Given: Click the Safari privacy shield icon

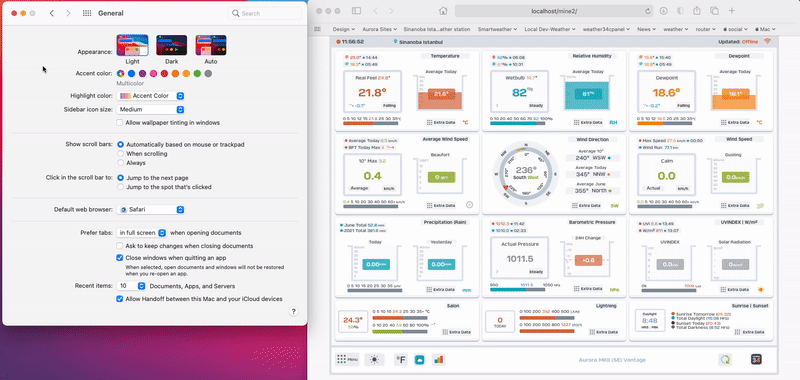Looking at the screenshot, I should click(680, 11).
